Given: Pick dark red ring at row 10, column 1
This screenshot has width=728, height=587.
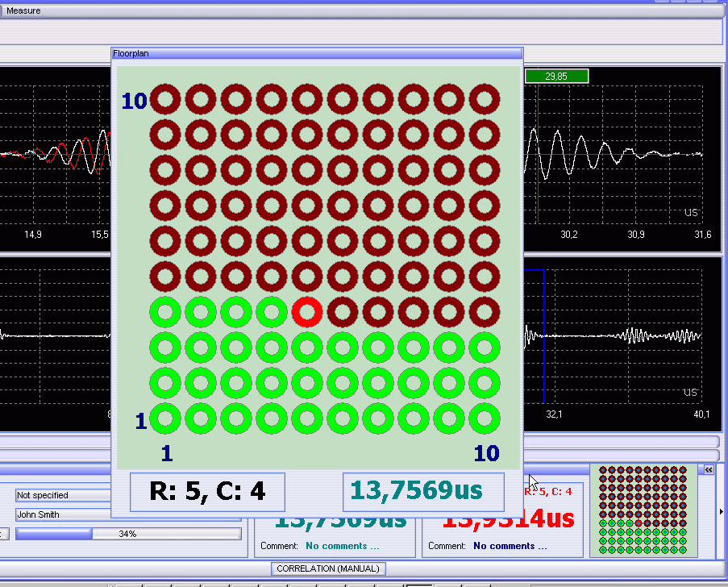Looking at the screenshot, I should point(165,99).
